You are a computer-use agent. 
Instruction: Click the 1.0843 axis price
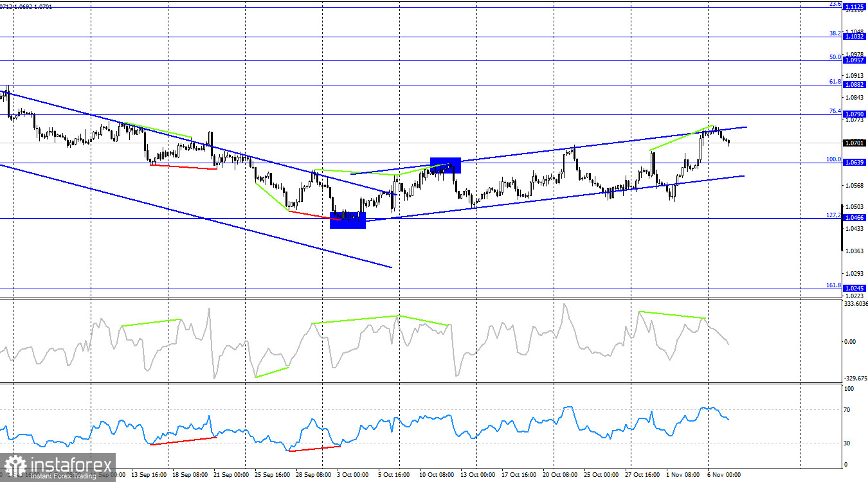click(x=855, y=98)
